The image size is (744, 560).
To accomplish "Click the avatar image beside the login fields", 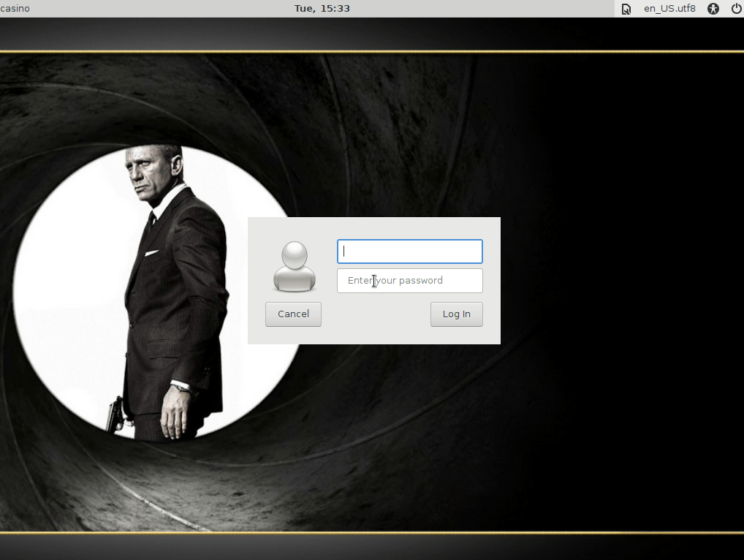I will click(x=294, y=267).
